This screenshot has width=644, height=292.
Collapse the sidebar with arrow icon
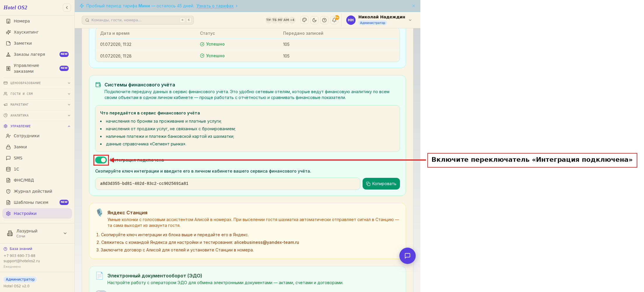tap(67, 8)
